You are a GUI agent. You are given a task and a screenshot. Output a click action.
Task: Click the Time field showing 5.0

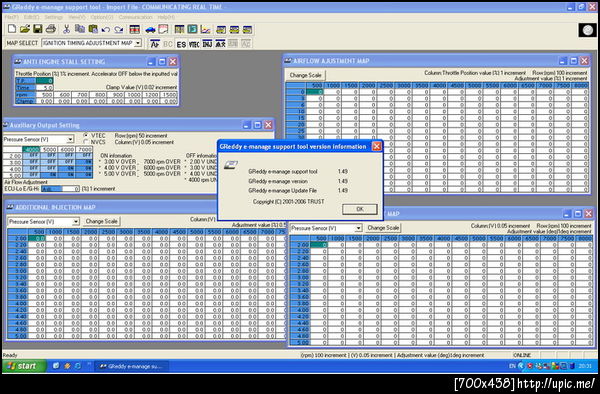point(44,88)
